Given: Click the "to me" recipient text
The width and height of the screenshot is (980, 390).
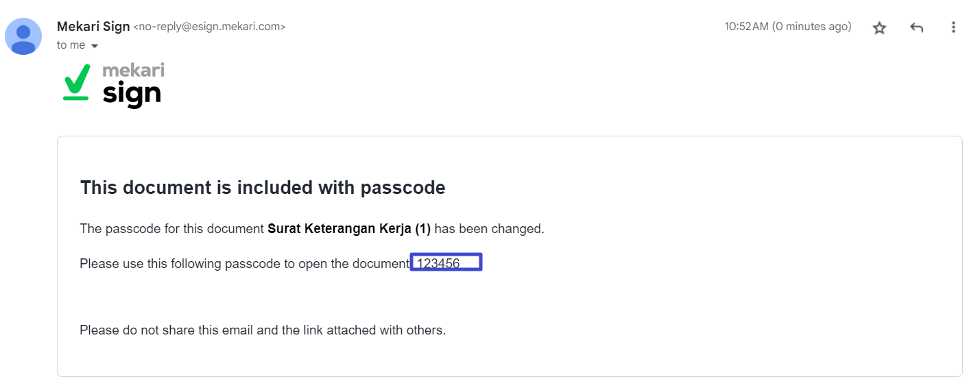Looking at the screenshot, I should click(71, 45).
